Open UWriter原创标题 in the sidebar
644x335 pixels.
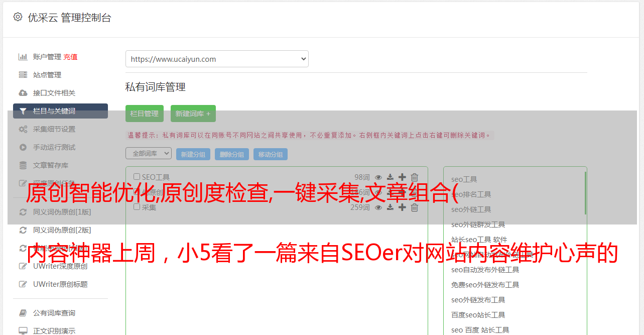tap(60, 284)
